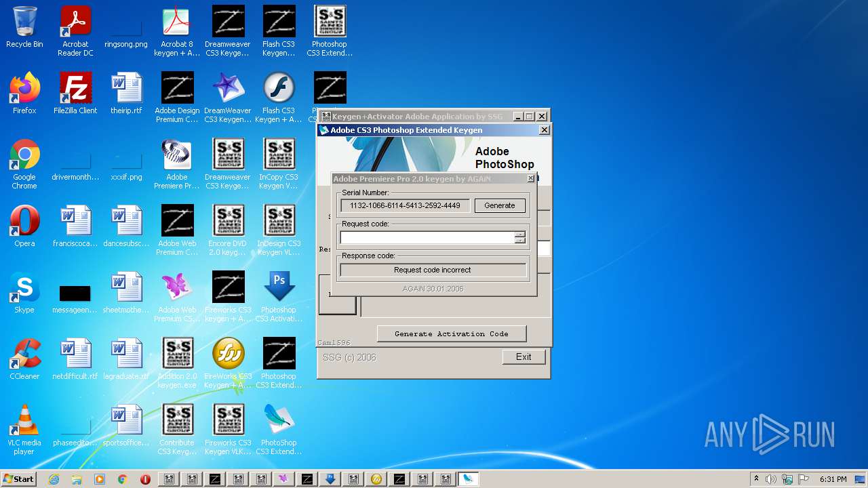Screen dimensions: 868x488
Task: Select the Contribute CS3 Keyg... icon
Action: 177,430
